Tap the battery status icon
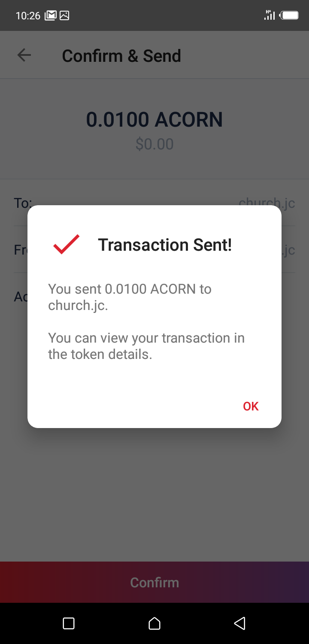 (x=290, y=16)
